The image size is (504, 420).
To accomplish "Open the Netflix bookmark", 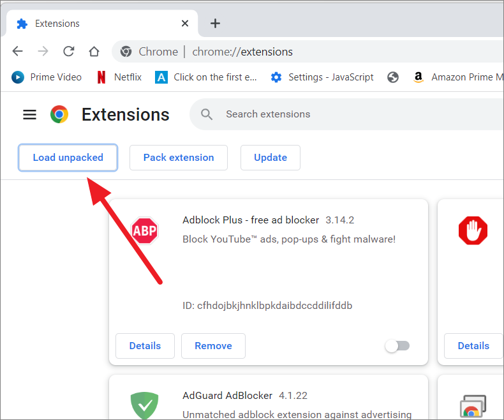I will pyautogui.click(x=119, y=77).
